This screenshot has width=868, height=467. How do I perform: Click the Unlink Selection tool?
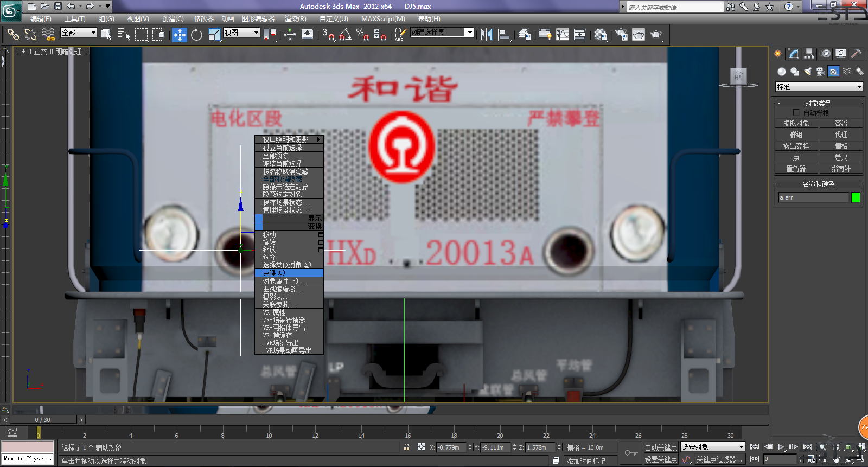tap(30, 35)
